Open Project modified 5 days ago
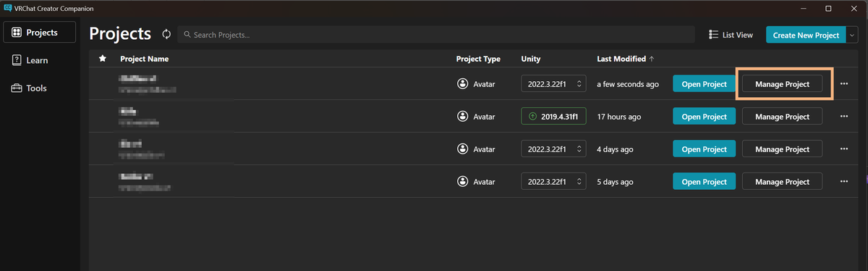The image size is (868, 271). click(704, 181)
